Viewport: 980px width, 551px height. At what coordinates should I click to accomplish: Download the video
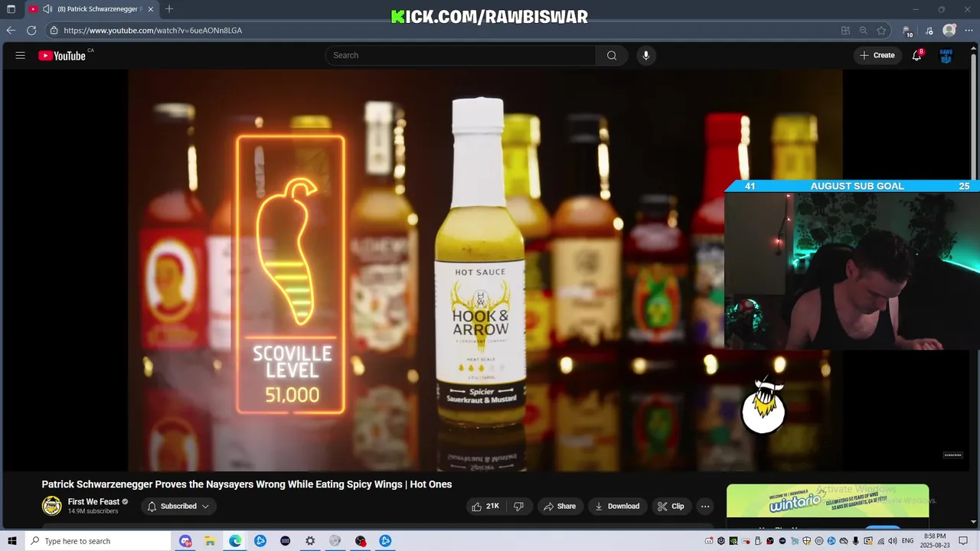(x=617, y=506)
